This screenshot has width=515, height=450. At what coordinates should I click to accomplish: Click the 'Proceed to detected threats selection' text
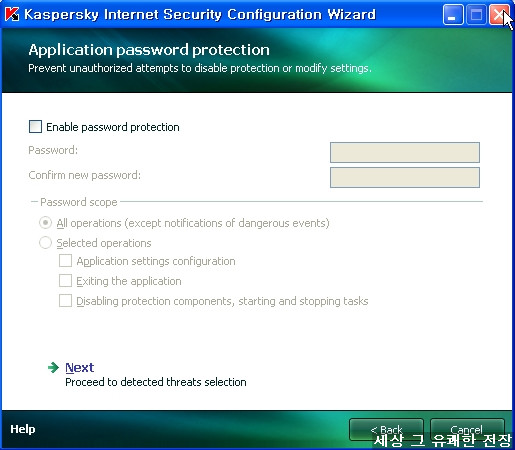point(156,382)
